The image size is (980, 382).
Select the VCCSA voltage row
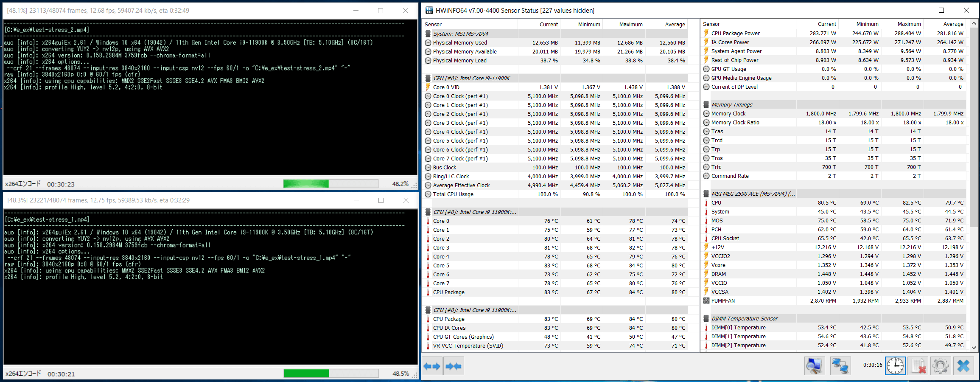tap(834, 292)
